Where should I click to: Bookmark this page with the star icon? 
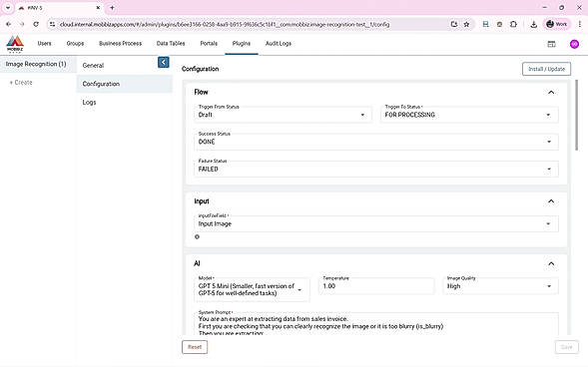point(466,24)
